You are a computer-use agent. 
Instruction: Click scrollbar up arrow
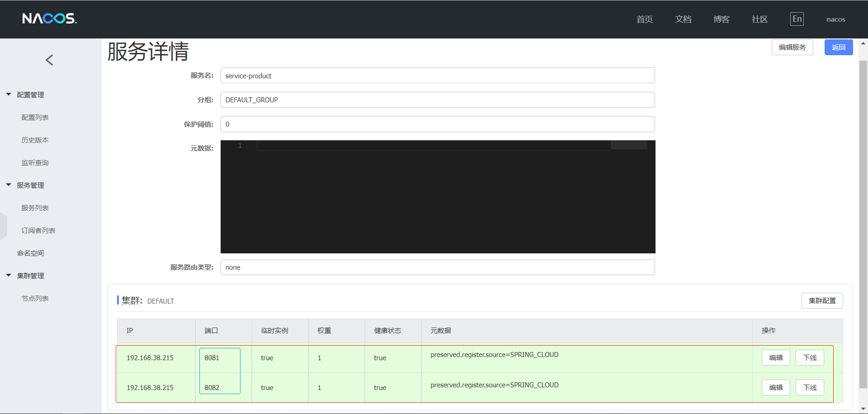coord(863,43)
